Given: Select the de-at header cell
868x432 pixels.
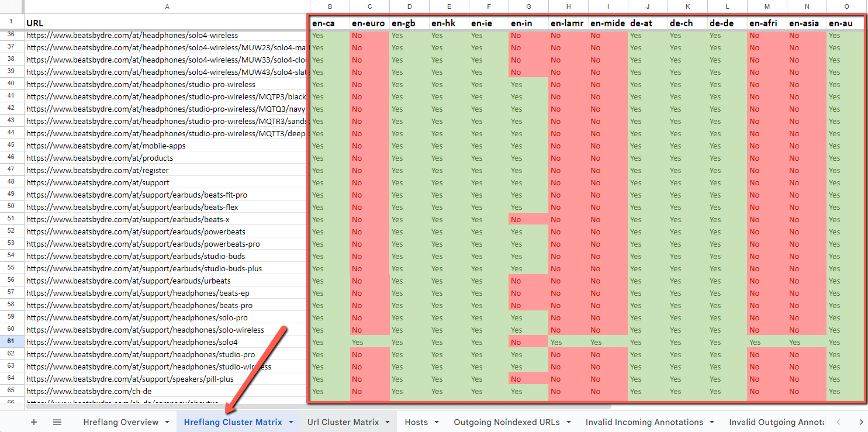Looking at the screenshot, I should pyautogui.click(x=648, y=23).
